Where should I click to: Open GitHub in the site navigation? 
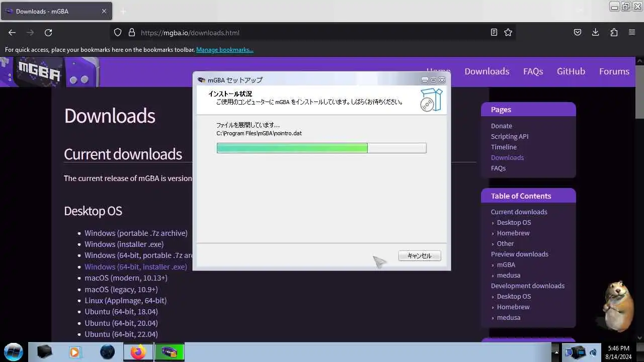(x=571, y=71)
